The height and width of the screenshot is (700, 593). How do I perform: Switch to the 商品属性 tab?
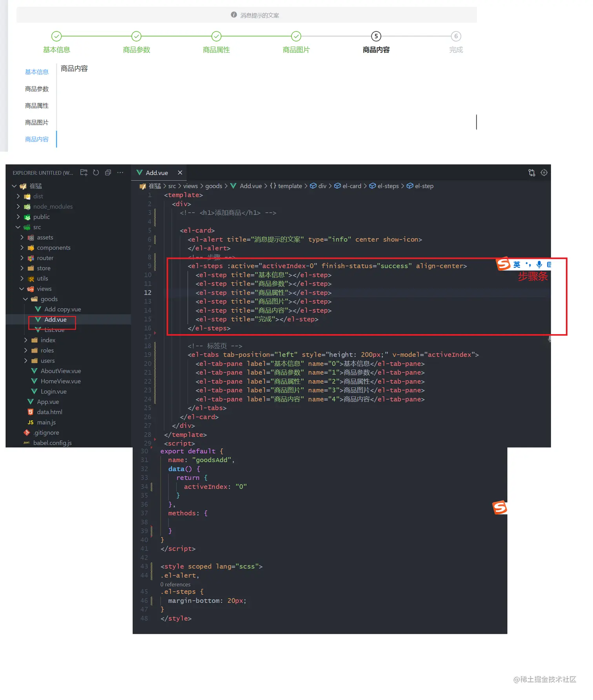click(x=37, y=106)
